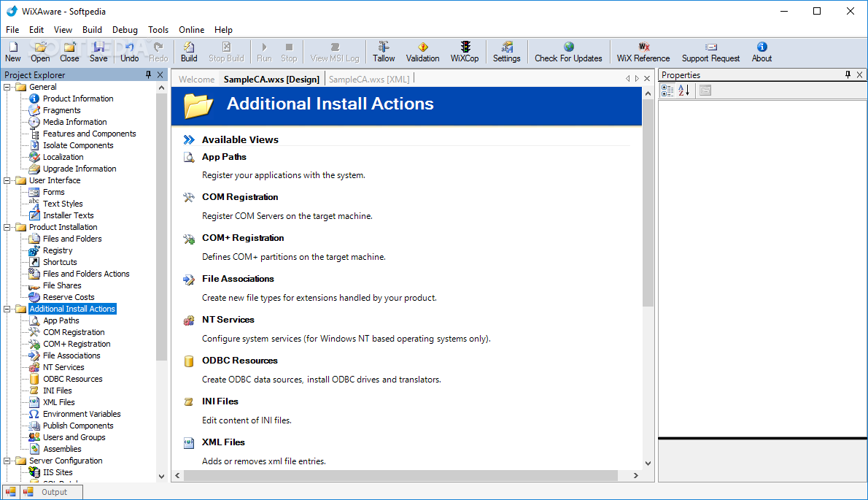Collapse Additional Install Actions tree folder
The height and width of the screenshot is (500, 868).
point(7,309)
